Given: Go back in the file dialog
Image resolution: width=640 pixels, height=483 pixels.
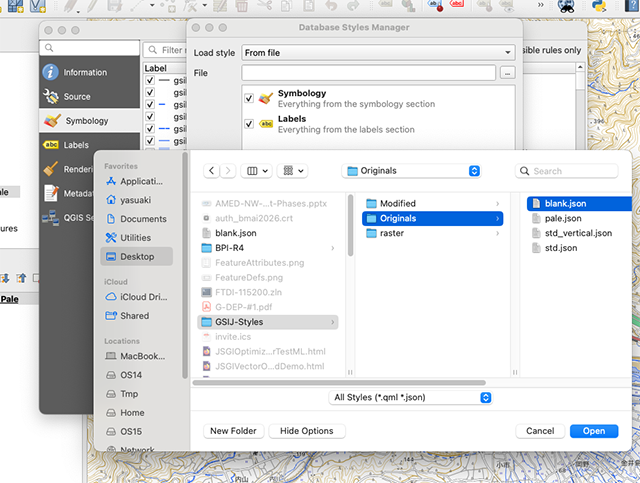Looking at the screenshot, I should tap(211, 171).
